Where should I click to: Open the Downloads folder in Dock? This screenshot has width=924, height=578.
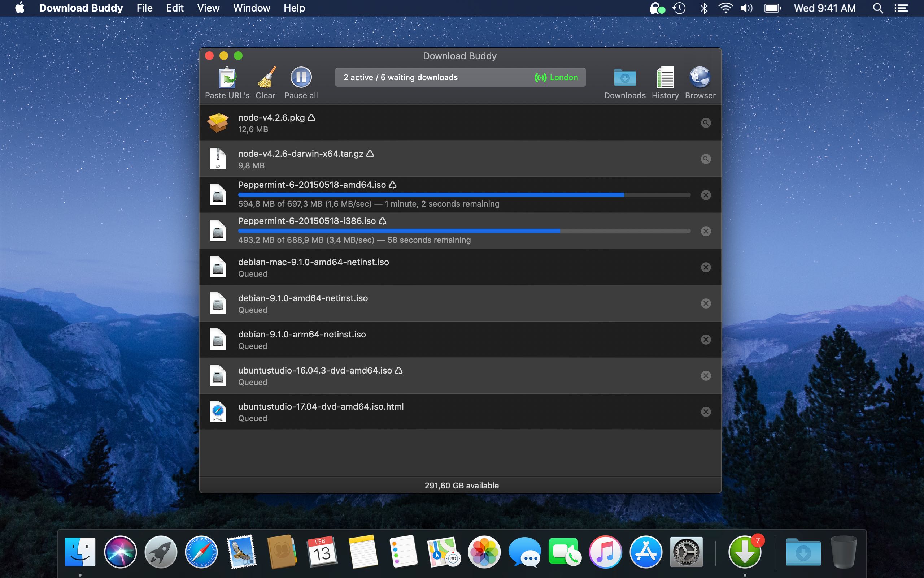coord(803,552)
